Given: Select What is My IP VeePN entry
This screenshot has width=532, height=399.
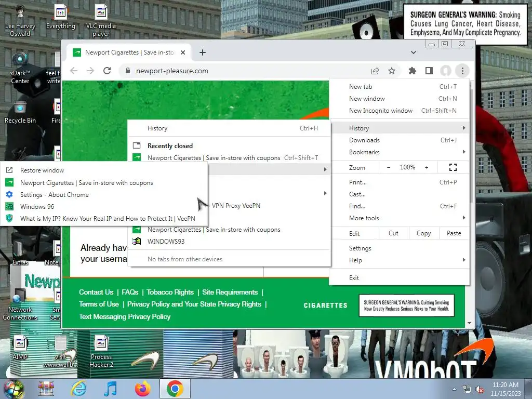Looking at the screenshot, I should pos(104,219).
